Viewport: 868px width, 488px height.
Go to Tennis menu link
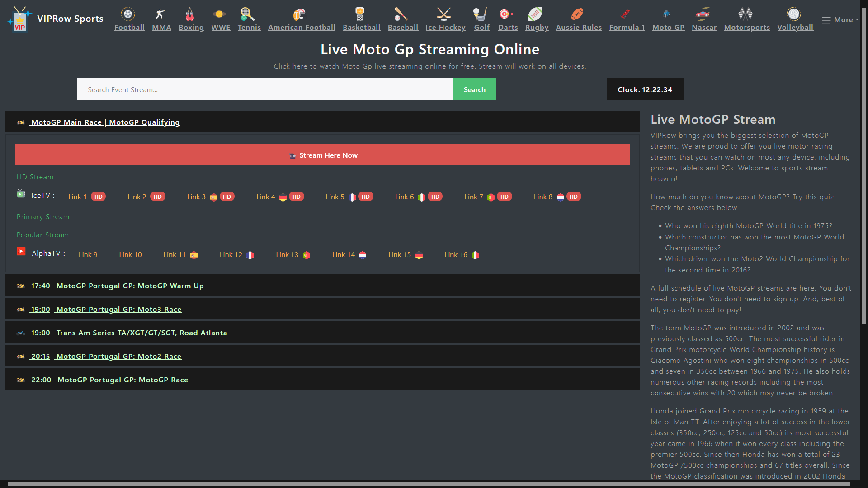[x=249, y=27]
